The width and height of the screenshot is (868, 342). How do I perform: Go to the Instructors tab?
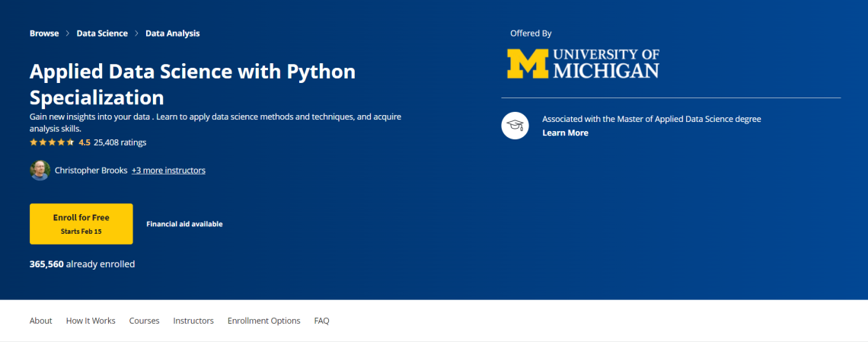(193, 321)
